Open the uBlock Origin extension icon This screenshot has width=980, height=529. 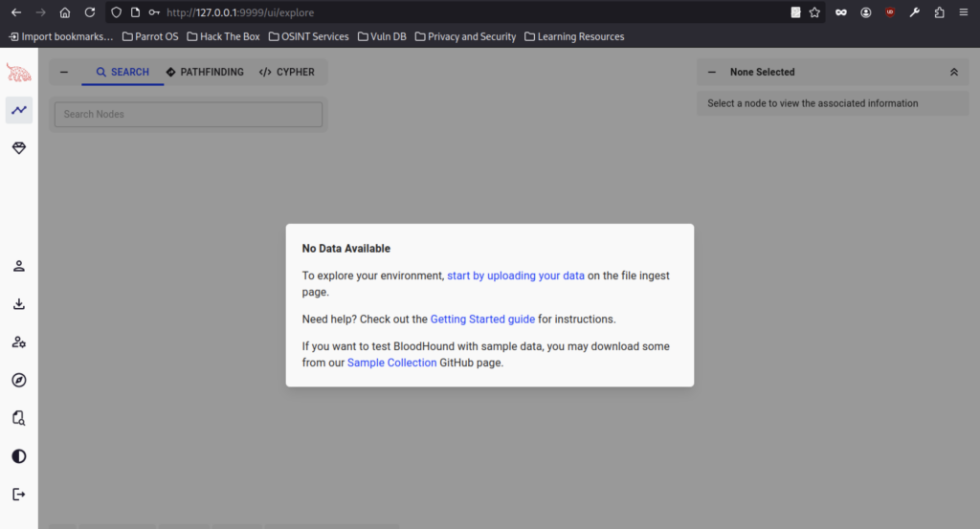click(890, 12)
